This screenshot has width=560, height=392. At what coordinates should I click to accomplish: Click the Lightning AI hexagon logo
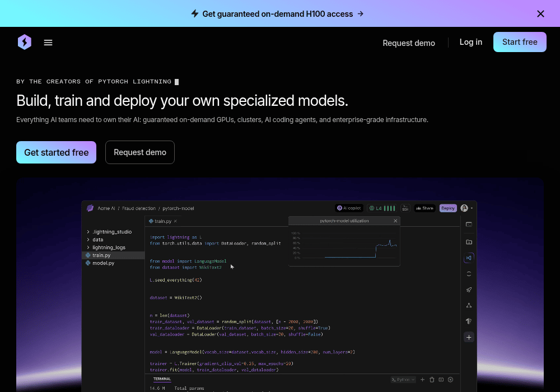pos(25,42)
